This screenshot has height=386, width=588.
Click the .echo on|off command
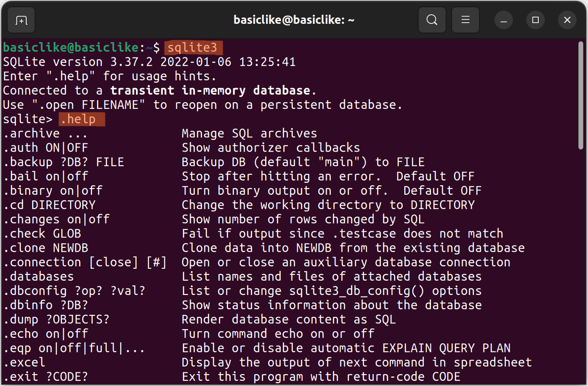45,333
